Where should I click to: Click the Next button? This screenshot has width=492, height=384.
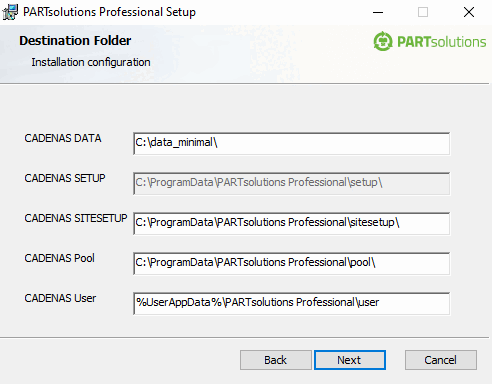(350, 360)
